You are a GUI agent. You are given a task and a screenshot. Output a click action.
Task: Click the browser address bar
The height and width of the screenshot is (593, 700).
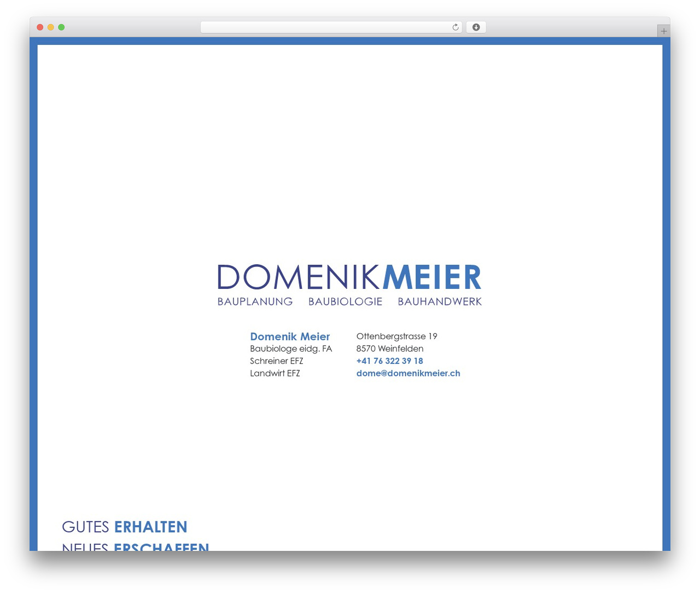coord(331,27)
